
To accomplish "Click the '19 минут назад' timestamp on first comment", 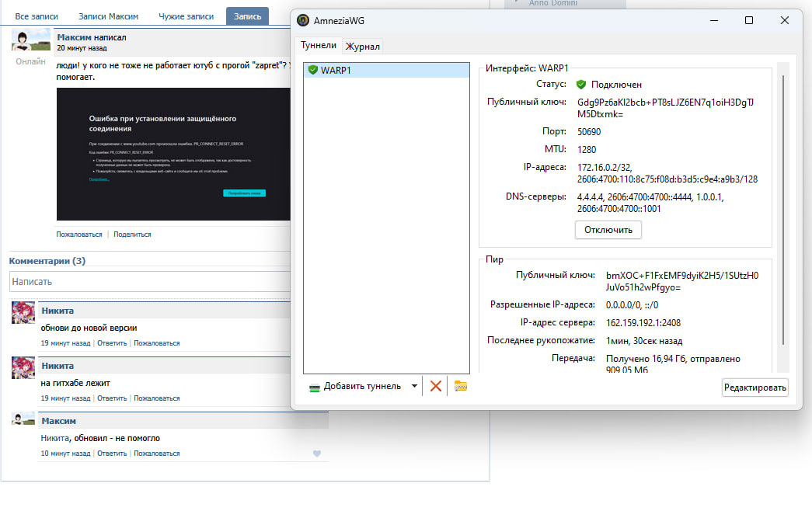I will point(65,343).
